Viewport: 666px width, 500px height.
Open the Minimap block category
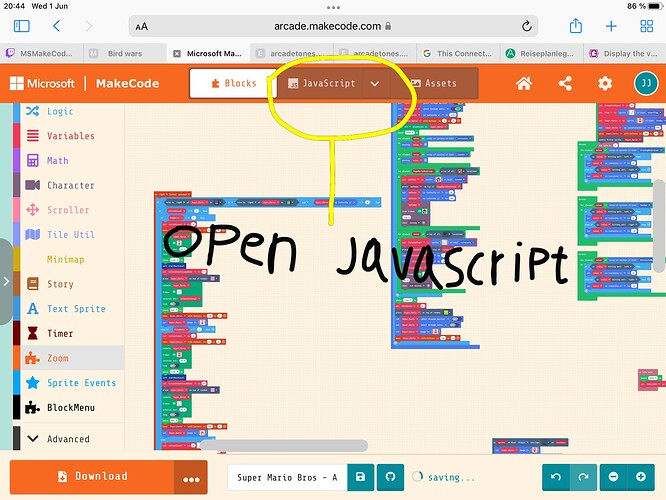pos(68,259)
